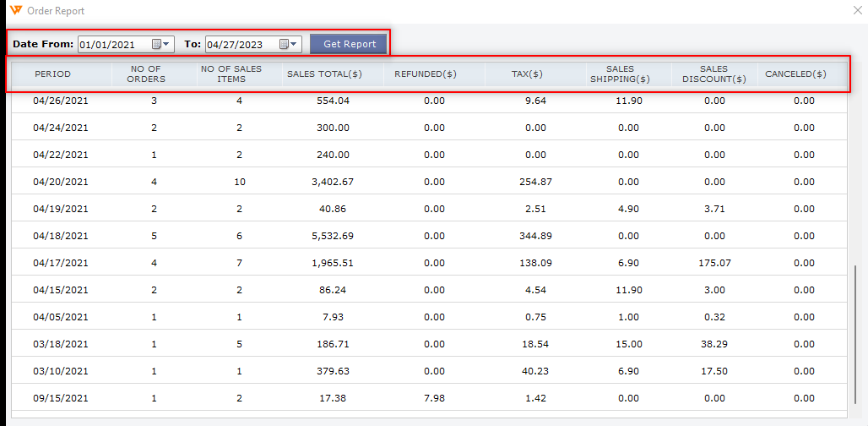Viewport: 868px width, 426px height.
Task: Click the discount value 17.50
Action: 714,371
